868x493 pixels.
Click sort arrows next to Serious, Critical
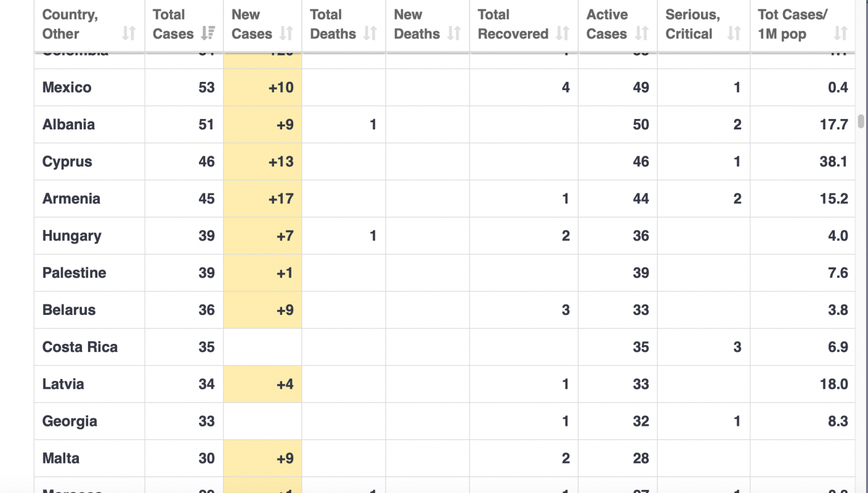pos(734,33)
